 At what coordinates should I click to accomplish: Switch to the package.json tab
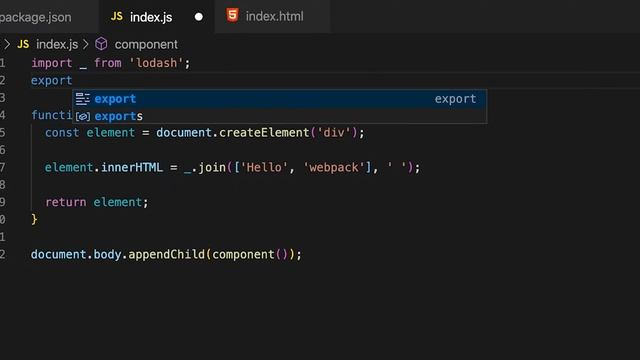click(36, 17)
